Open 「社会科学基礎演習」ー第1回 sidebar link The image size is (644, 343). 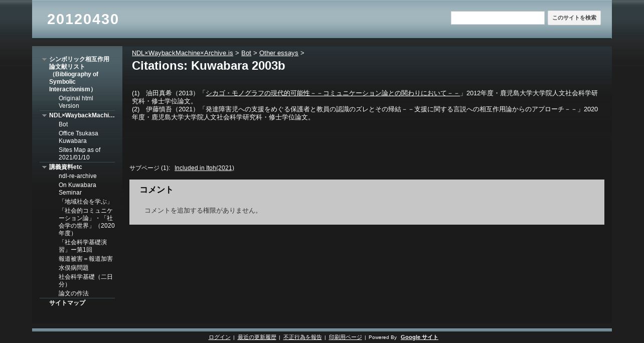[83, 246]
